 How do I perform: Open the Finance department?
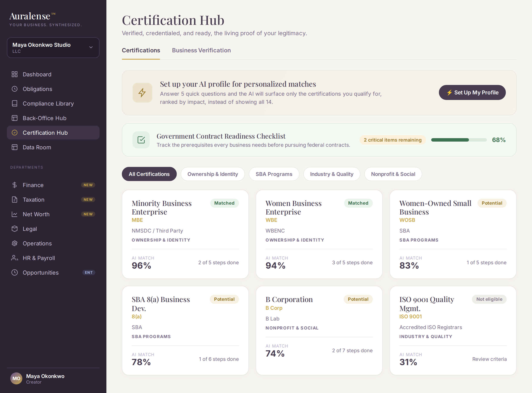53,185
